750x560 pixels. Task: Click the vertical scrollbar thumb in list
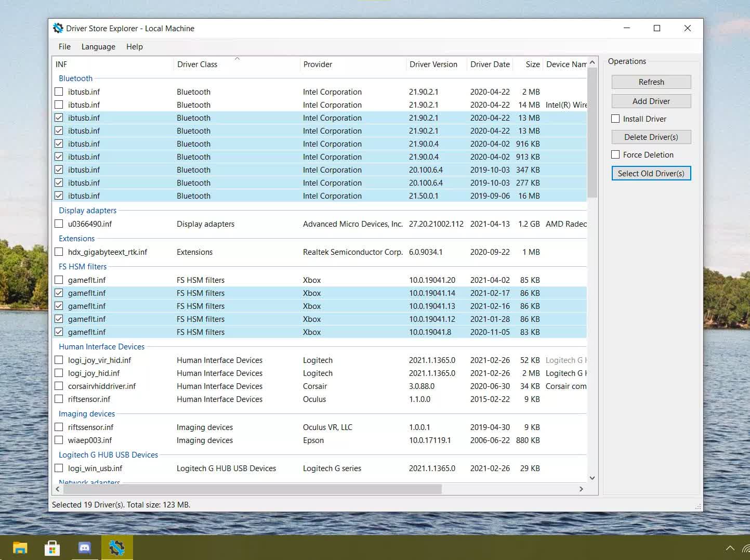592,133
